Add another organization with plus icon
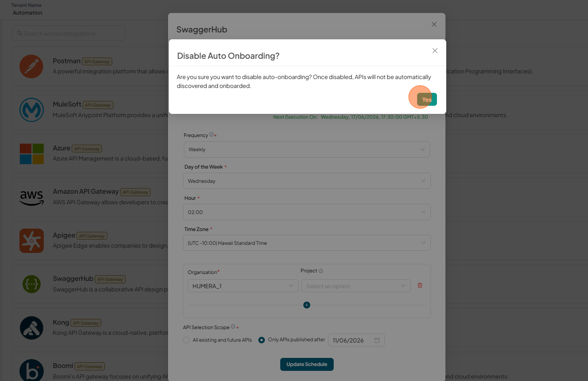This screenshot has height=381, width=588. [x=307, y=305]
